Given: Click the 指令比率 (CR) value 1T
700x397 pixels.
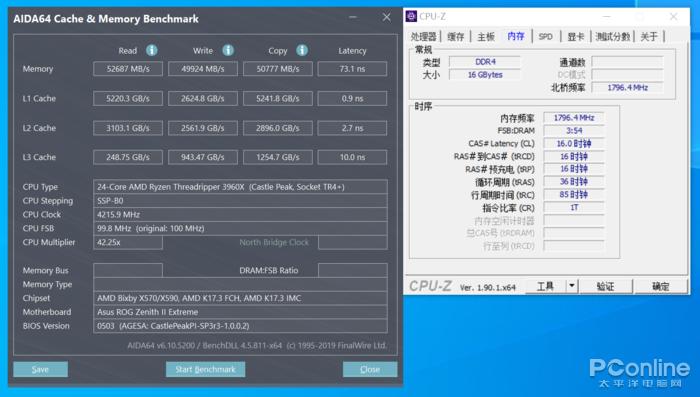Looking at the screenshot, I should click(x=574, y=208).
